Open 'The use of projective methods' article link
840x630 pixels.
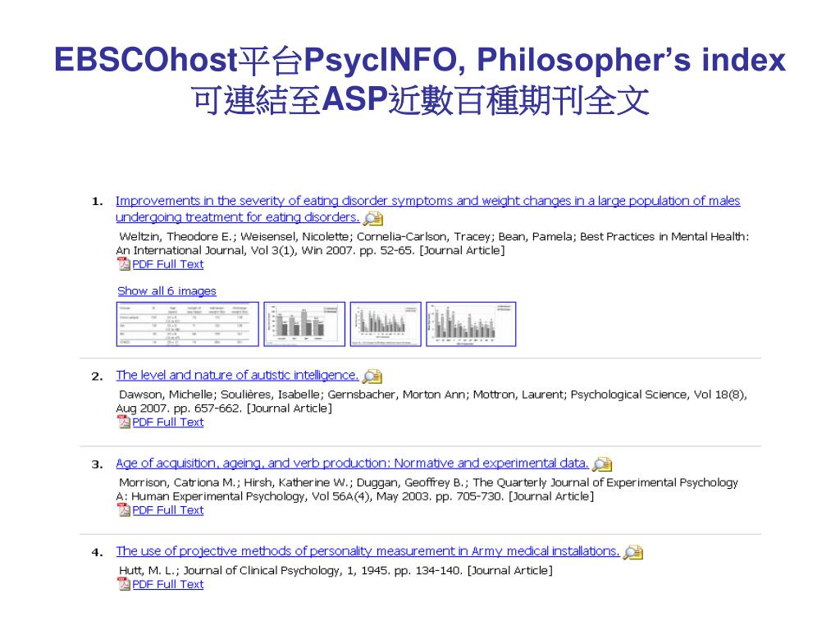tap(367, 551)
